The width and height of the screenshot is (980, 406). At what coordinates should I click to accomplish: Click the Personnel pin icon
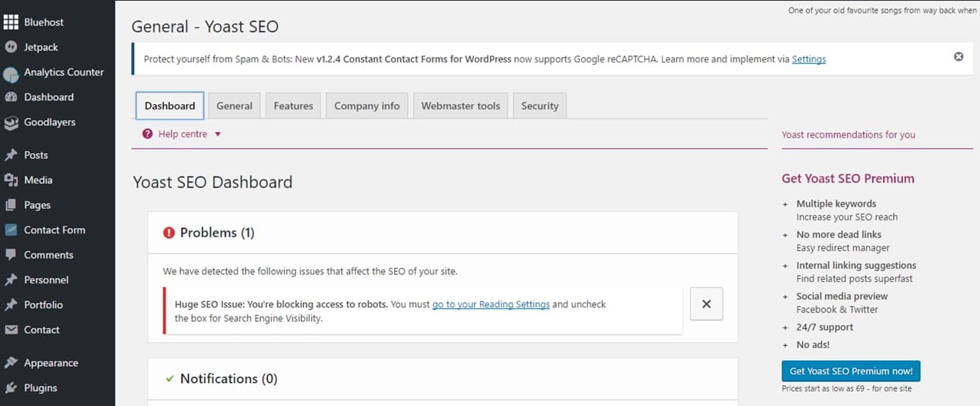[11, 280]
